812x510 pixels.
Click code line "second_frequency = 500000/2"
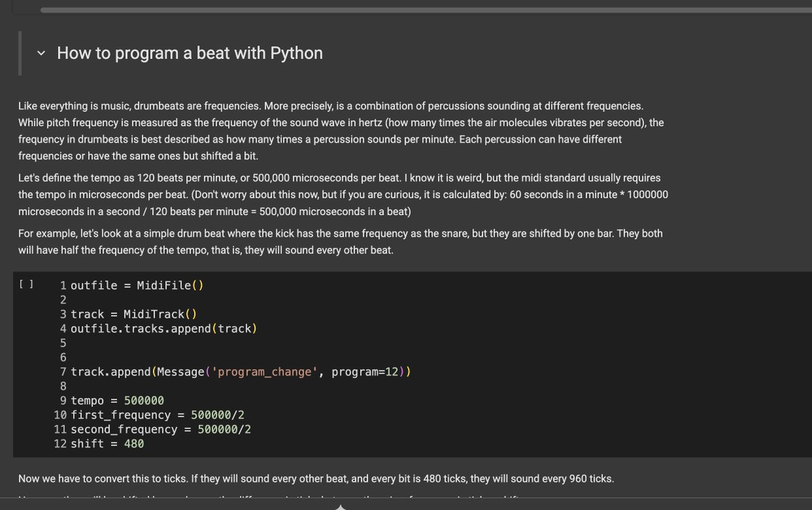pyautogui.click(x=160, y=430)
